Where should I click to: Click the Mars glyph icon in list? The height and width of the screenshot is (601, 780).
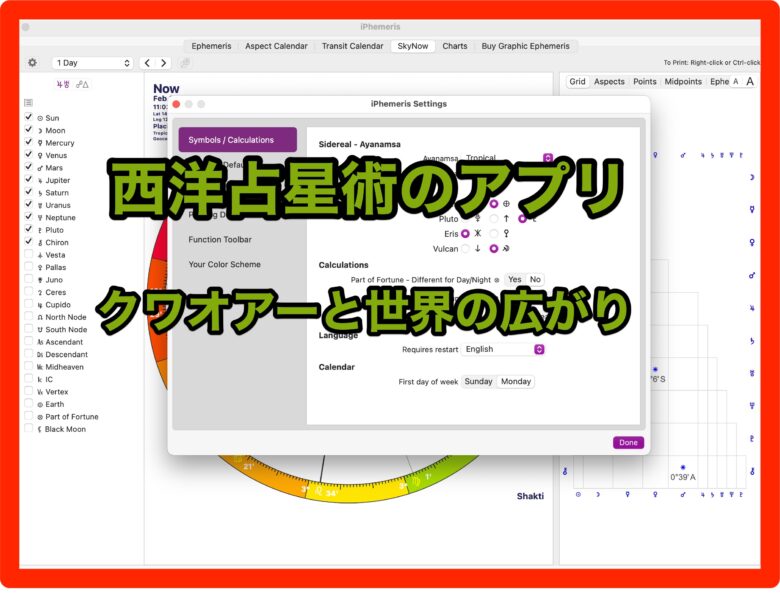[x=40, y=168]
